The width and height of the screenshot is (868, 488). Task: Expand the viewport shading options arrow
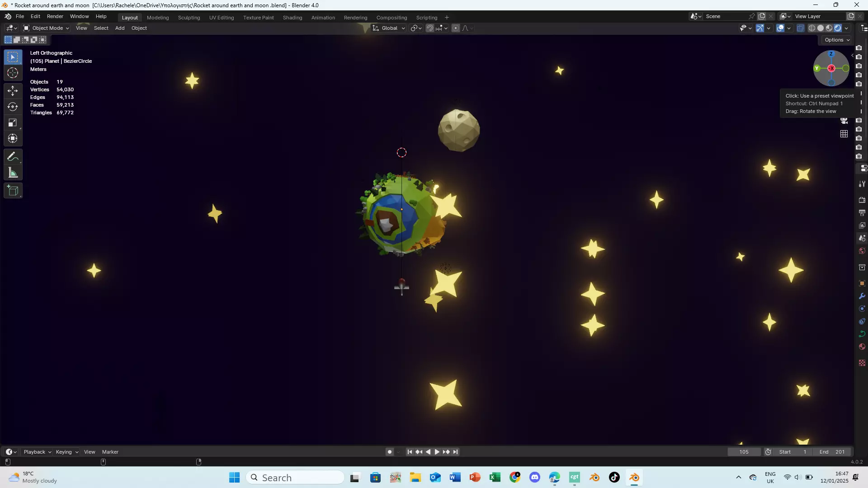pos(846,28)
